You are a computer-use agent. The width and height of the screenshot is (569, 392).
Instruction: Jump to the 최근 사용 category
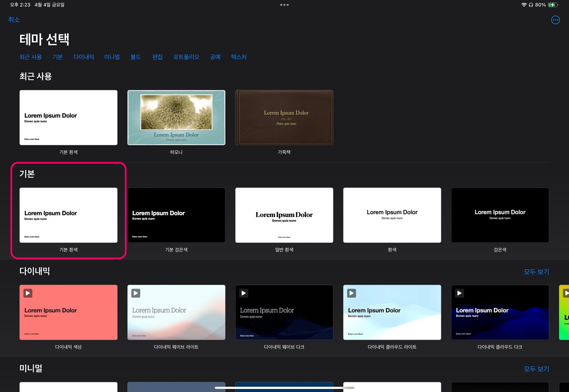pos(30,57)
